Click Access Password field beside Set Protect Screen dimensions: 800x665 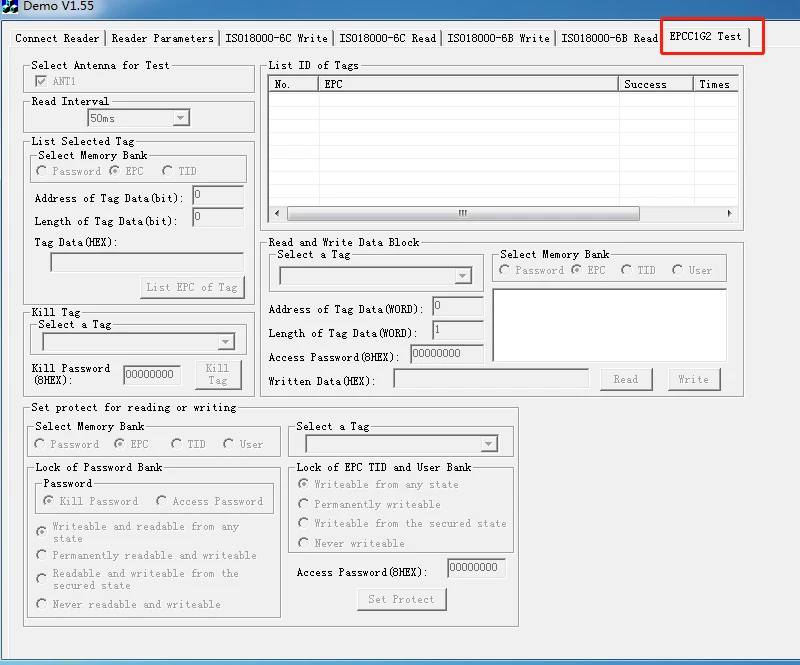pyautogui.click(x=476, y=568)
